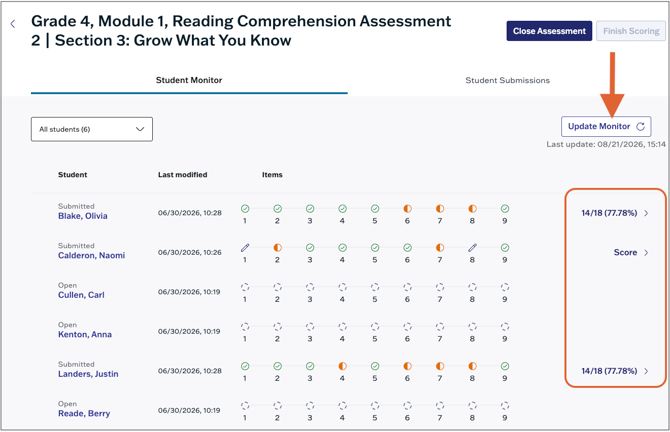Viewport: 670px width, 432px height.
Task: Click Landers, Justin item 5 green check icon
Action: coord(375,366)
